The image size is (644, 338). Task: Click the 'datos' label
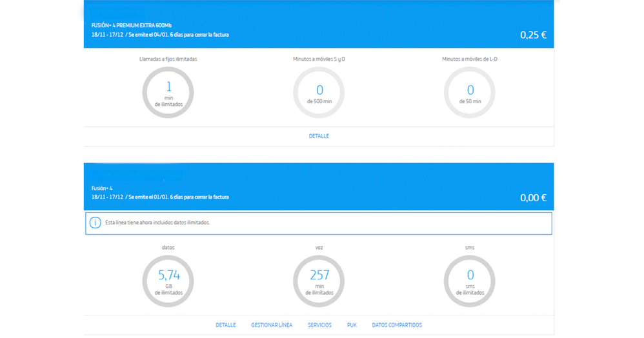click(168, 247)
